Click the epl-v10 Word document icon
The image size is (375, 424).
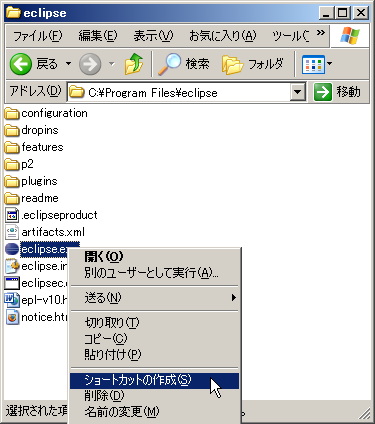[12, 300]
